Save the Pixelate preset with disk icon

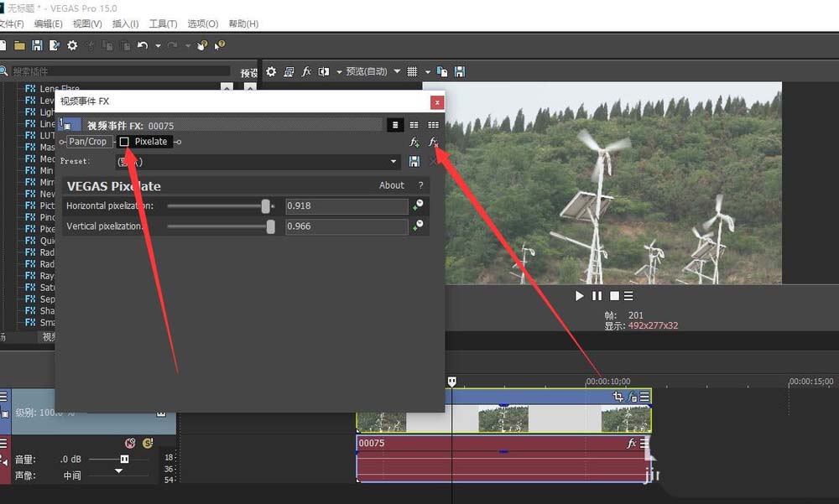pyautogui.click(x=414, y=162)
